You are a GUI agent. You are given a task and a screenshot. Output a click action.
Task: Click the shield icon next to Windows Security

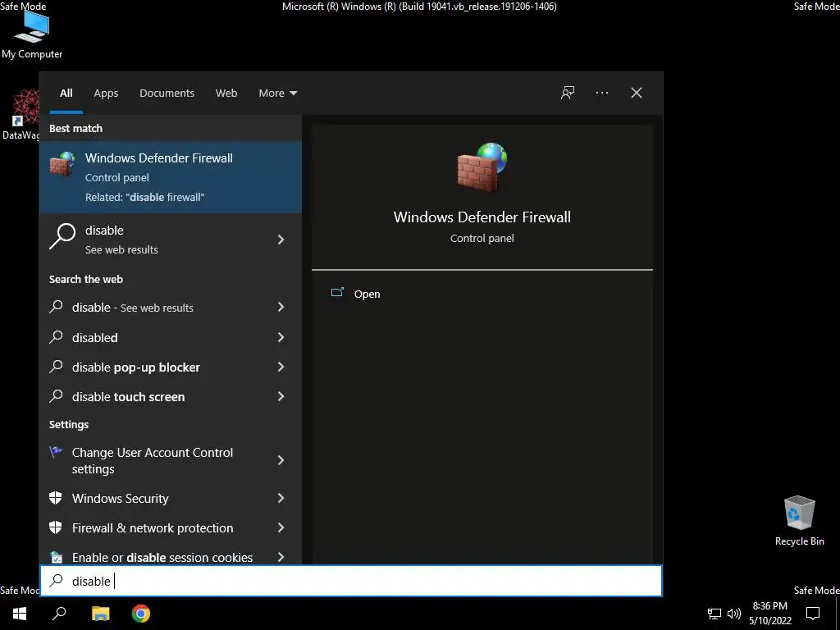[56, 498]
